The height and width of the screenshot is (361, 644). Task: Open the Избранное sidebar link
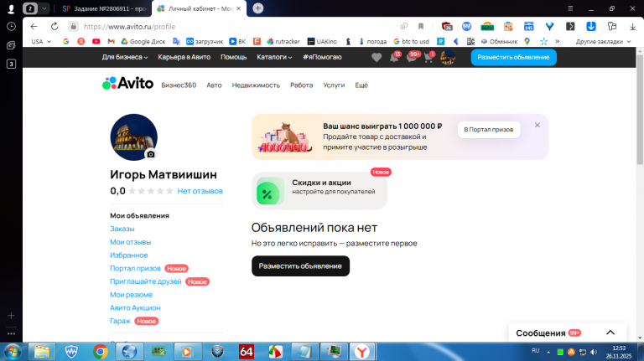click(128, 255)
